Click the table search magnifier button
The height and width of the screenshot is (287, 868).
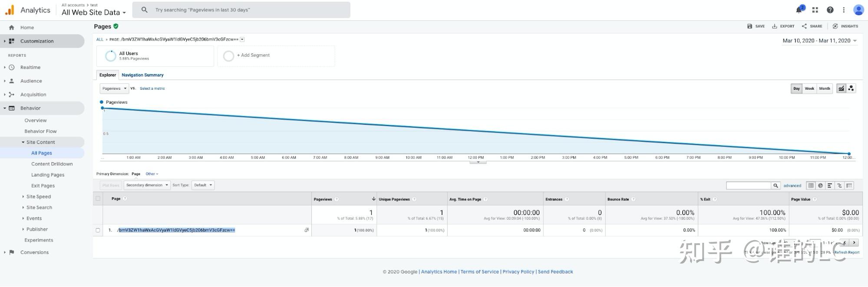coord(776,186)
